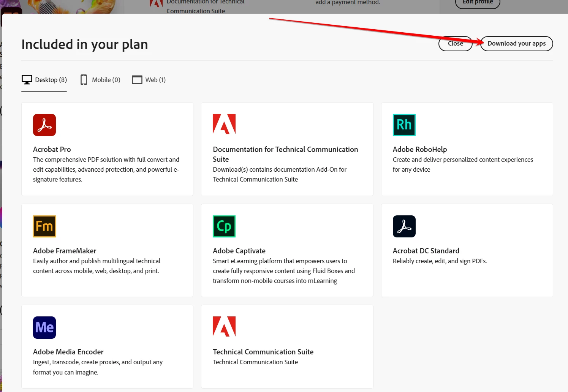Image resolution: width=568 pixels, height=392 pixels.
Task: Click the web browser window icon in tabs
Action: pyautogui.click(x=137, y=80)
